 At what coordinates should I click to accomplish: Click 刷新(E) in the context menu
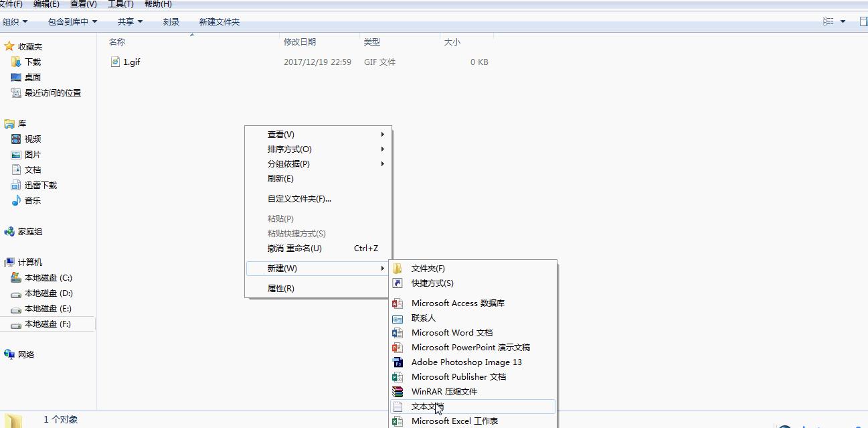[x=280, y=178]
